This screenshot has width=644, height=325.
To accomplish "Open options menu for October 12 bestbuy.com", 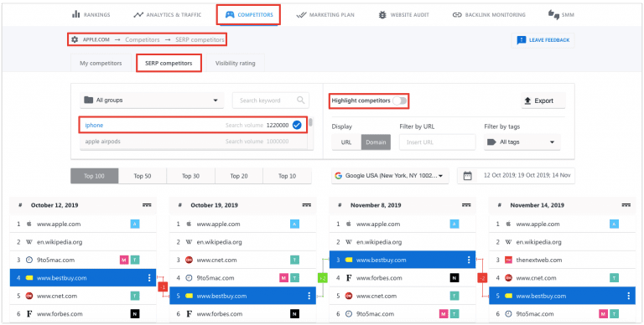I will 149,278.
